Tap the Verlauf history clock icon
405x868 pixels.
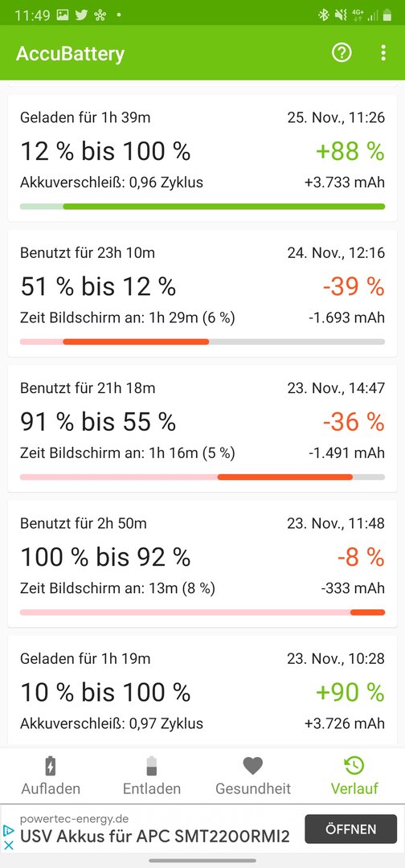click(354, 766)
